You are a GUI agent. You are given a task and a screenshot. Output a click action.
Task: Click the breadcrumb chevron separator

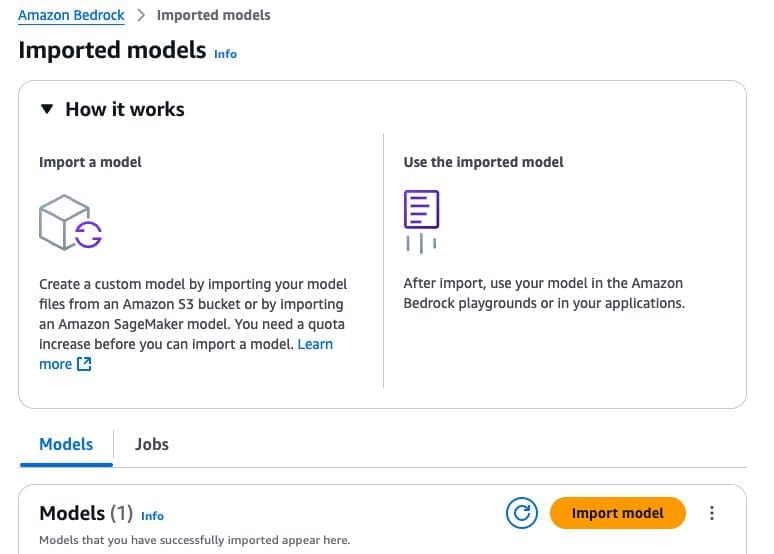(141, 16)
